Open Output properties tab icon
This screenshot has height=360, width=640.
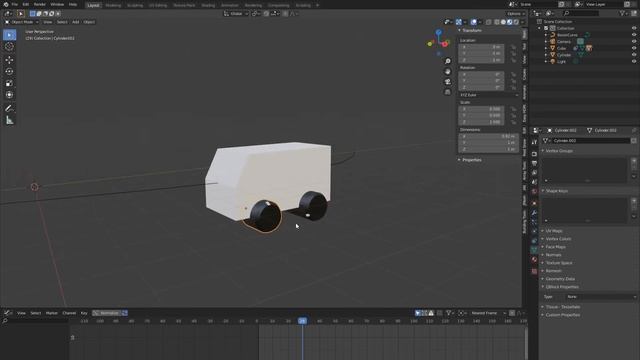click(x=534, y=164)
